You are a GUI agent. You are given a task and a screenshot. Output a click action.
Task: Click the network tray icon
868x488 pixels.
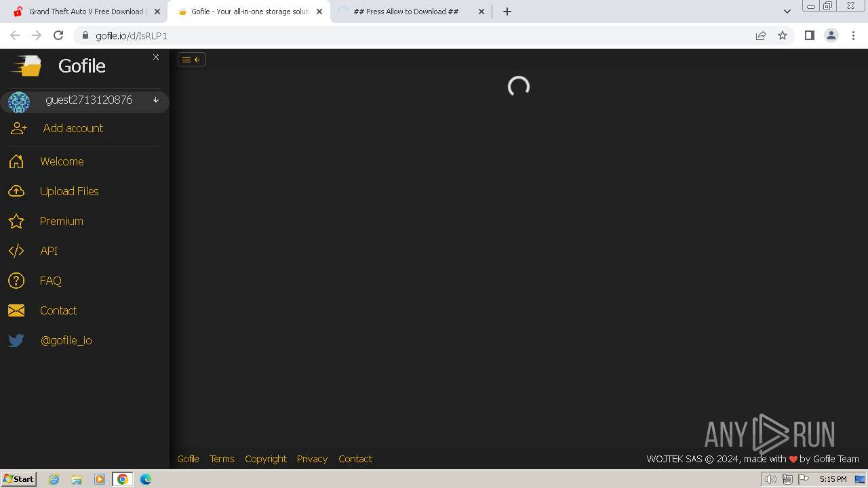787,479
